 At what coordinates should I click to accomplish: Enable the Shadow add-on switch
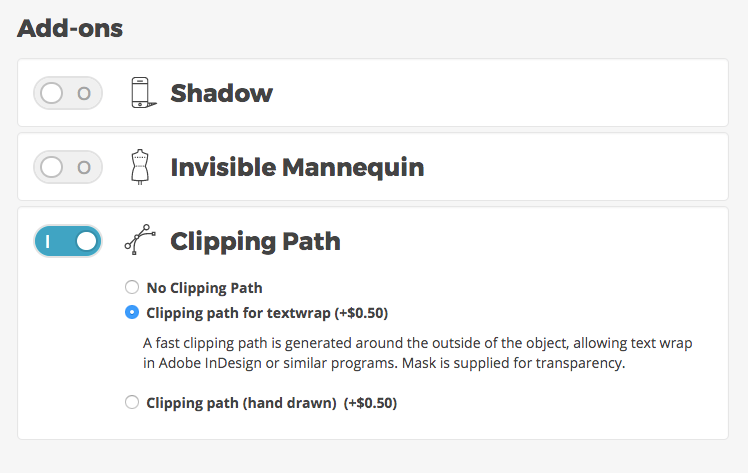68,93
